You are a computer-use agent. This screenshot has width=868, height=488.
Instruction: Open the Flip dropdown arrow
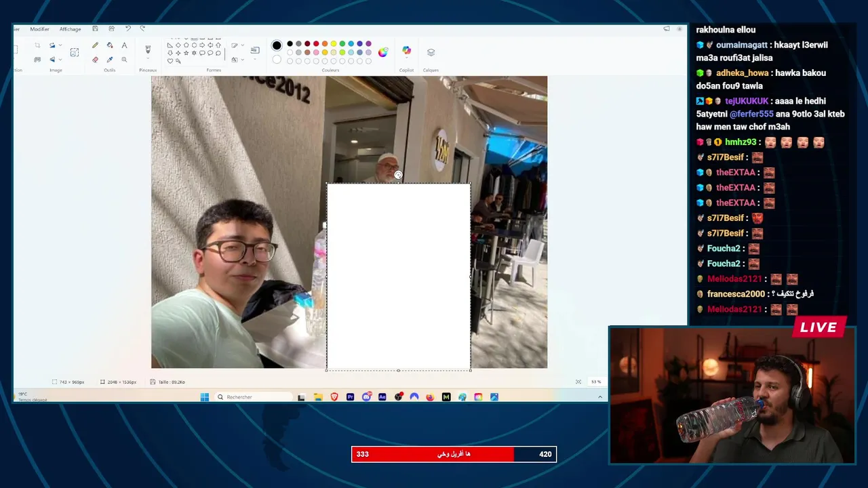tap(60, 59)
